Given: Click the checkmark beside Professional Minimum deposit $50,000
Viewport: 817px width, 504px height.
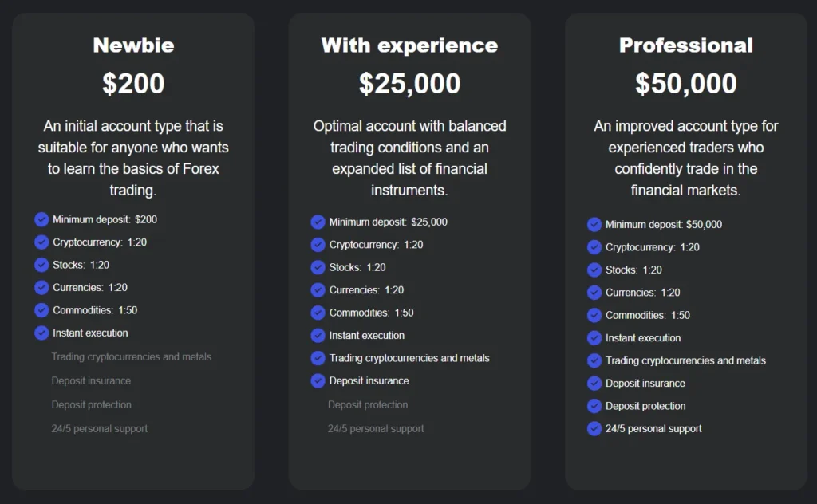Looking at the screenshot, I should [x=594, y=225].
